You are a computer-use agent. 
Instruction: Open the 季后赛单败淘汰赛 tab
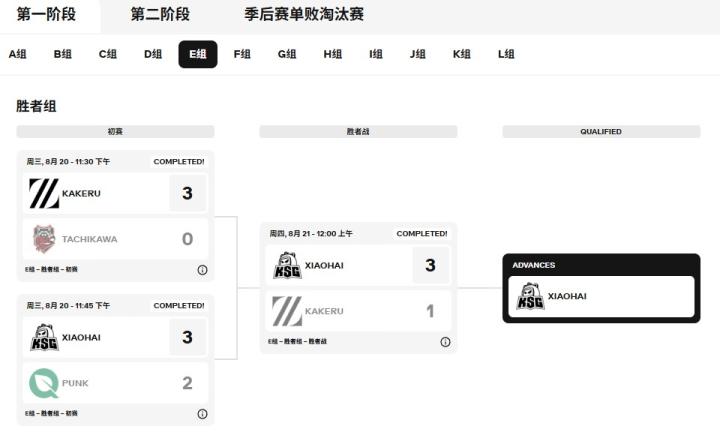[304, 14]
